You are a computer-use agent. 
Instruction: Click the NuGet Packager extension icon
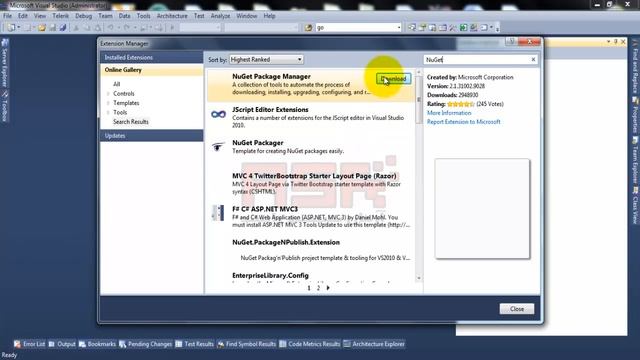(x=218, y=147)
